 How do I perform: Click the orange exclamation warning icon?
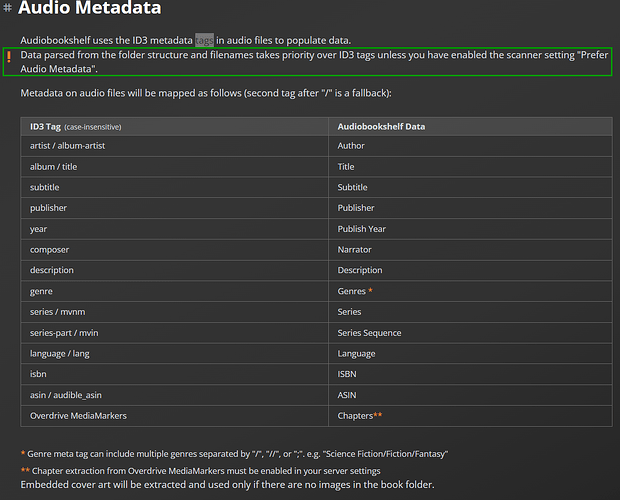click(x=9, y=57)
